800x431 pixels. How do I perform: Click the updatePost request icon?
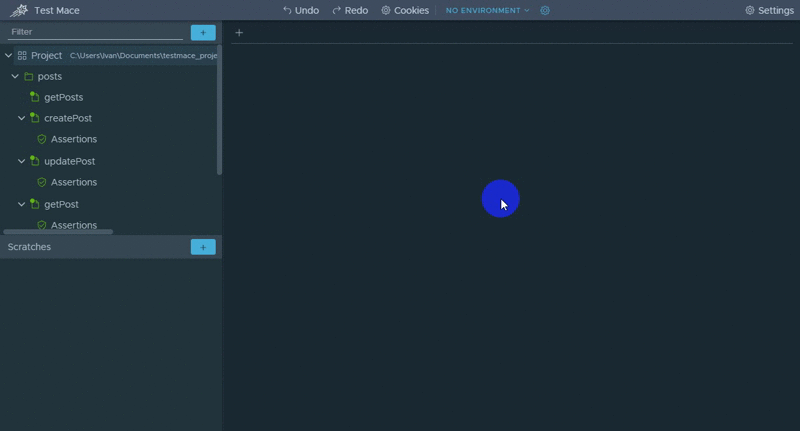pyautogui.click(x=35, y=161)
